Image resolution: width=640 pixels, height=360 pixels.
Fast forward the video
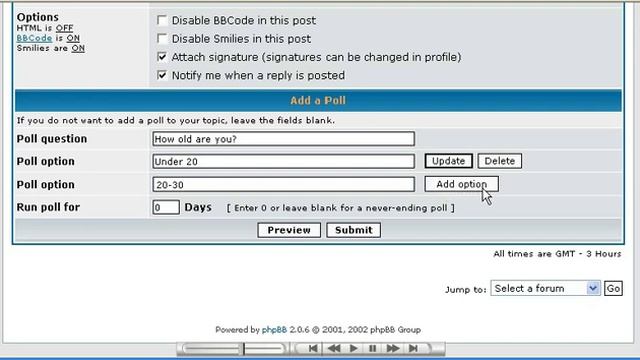point(393,349)
